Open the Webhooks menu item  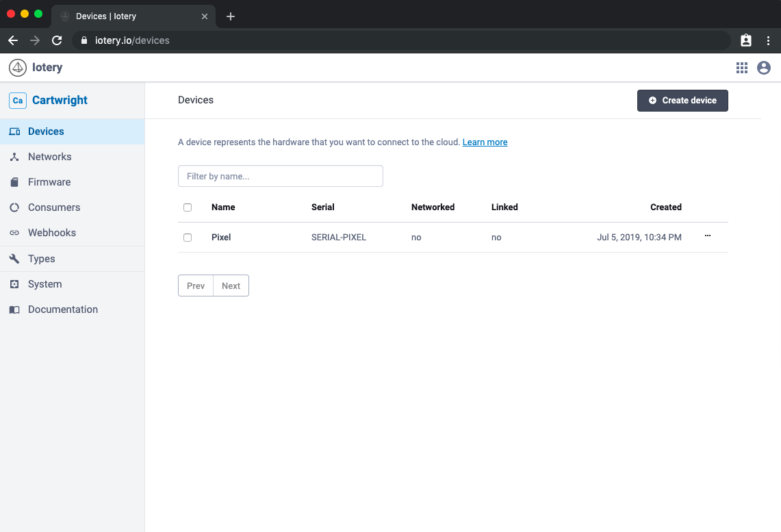pos(73,233)
